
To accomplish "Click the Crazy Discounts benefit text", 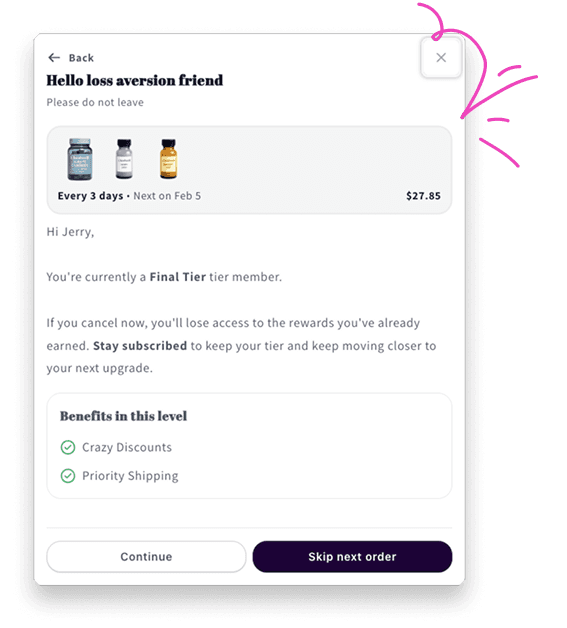I will pos(127,447).
